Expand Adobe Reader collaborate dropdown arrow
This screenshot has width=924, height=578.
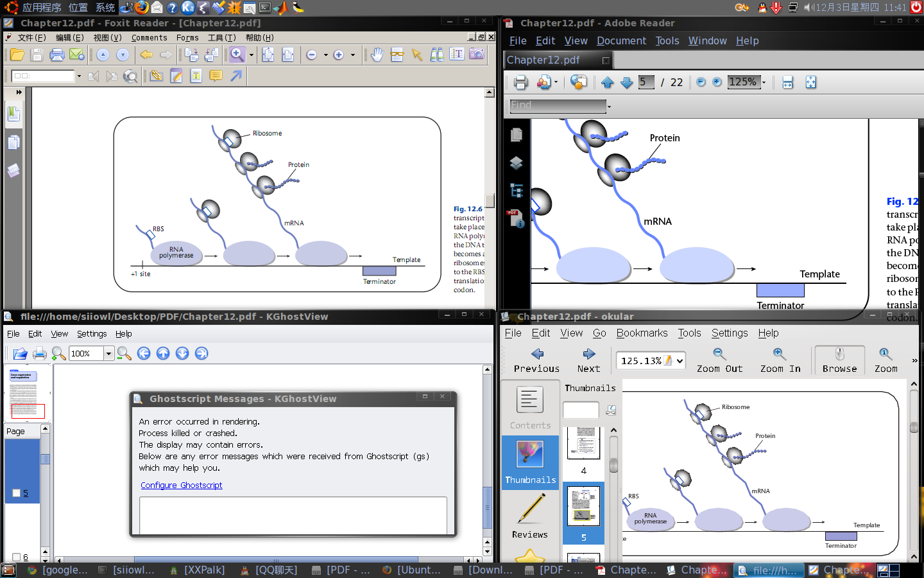(x=556, y=82)
